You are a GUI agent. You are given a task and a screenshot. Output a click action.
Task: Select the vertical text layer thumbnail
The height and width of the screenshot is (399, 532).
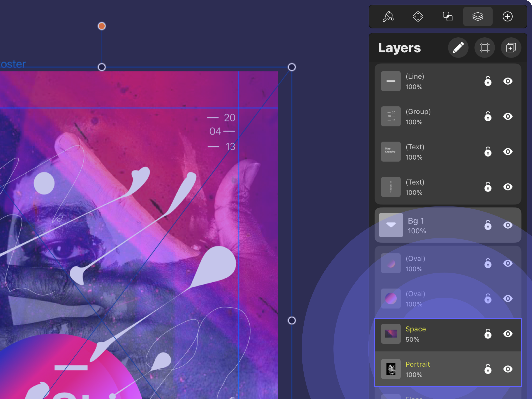click(x=391, y=187)
